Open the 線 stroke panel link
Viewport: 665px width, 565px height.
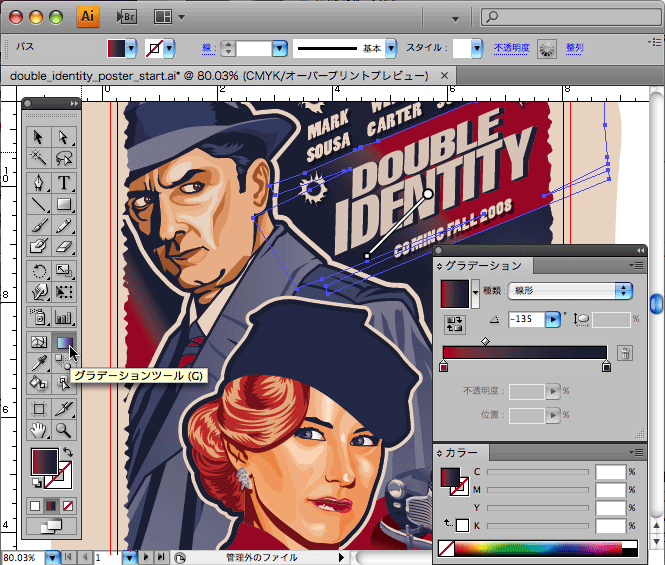pyautogui.click(x=207, y=48)
